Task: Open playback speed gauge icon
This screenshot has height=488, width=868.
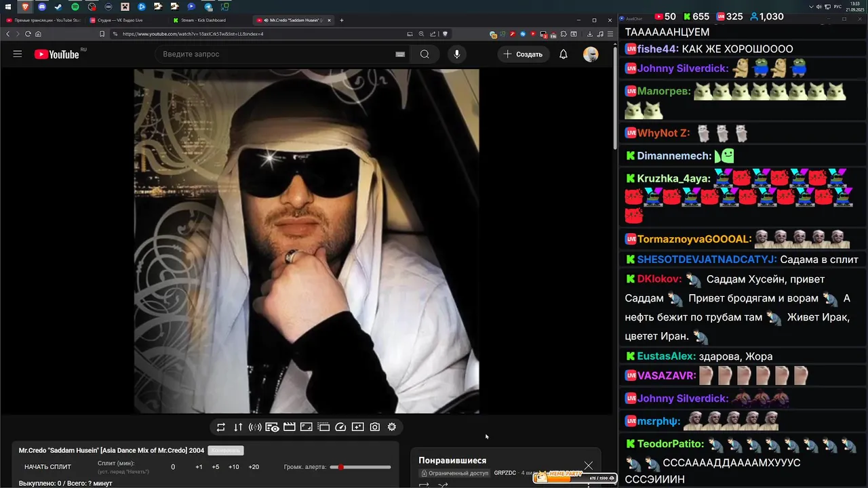Action: 341,427
